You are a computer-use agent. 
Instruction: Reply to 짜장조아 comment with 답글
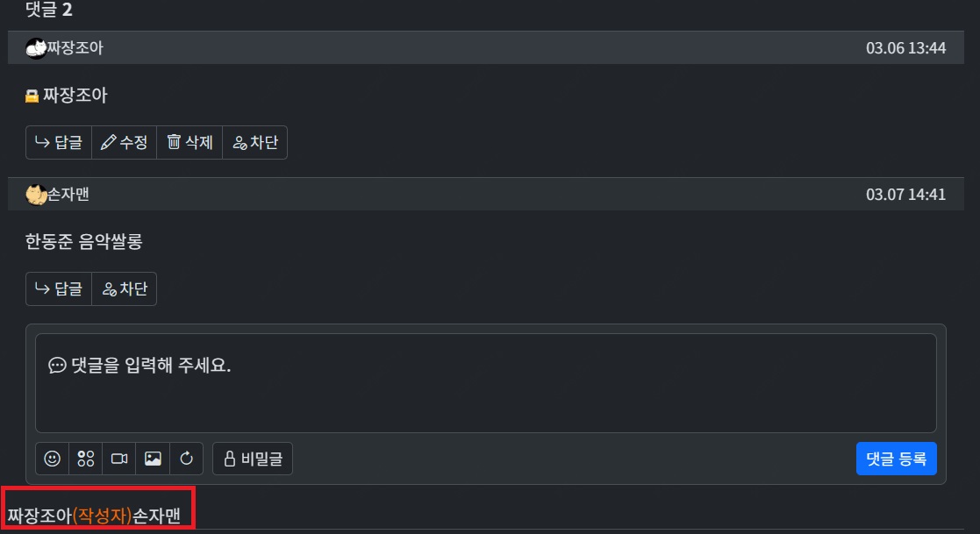coord(59,142)
